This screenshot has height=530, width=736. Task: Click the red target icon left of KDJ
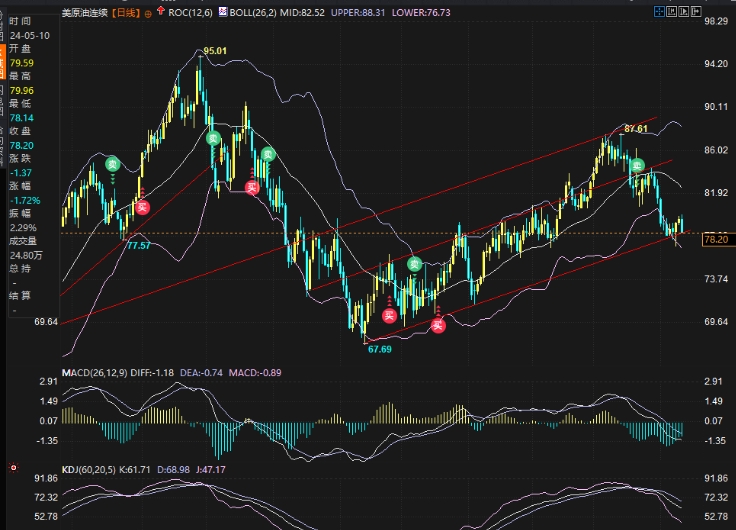coord(14,468)
